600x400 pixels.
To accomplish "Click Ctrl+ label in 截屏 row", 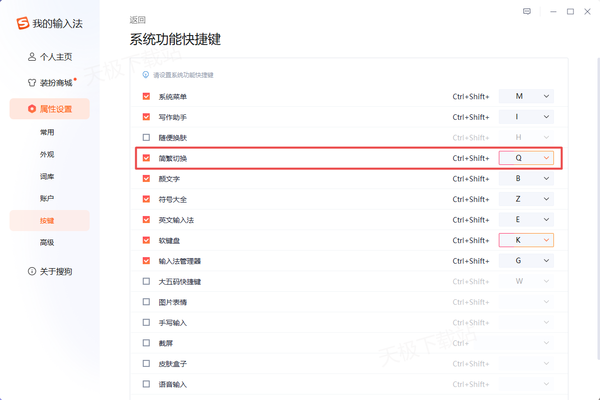I will point(460,343).
